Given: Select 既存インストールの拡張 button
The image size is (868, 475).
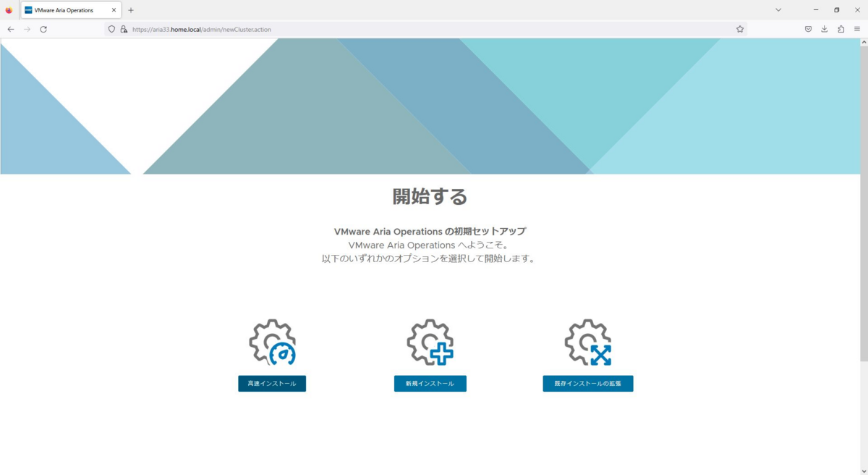Looking at the screenshot, I should click(588, 384).
